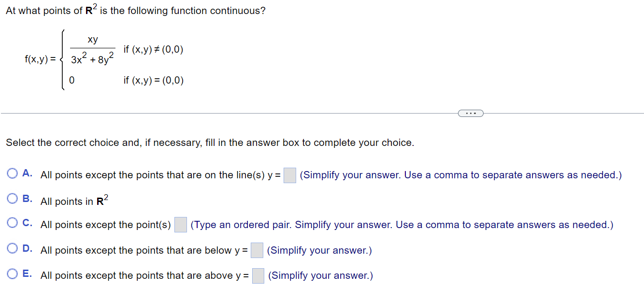Click the choice A description text
644x302 pixels.
159,174
